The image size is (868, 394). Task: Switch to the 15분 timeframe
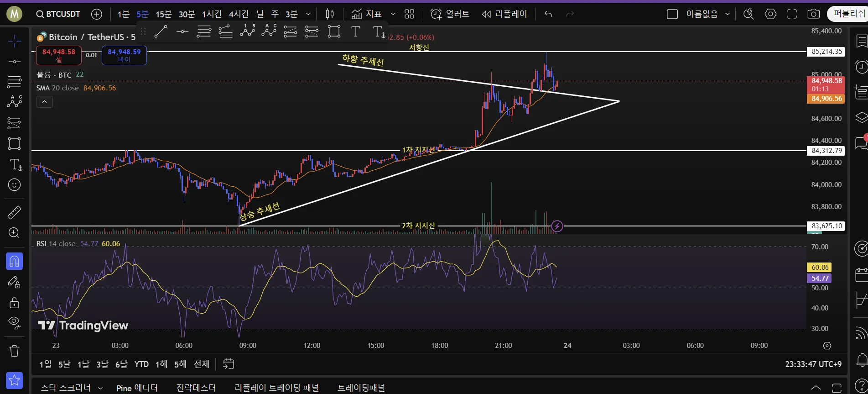pyautogui.click(x=163, y=14)
